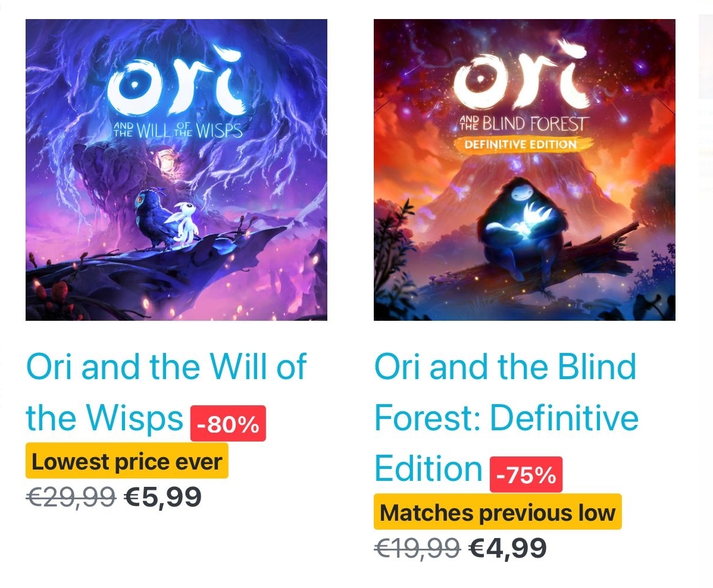Screen dimensions: 713x588
Task: Open the Ori and the Will of the Wisps cover image
Action: click(x=176, y=170)
